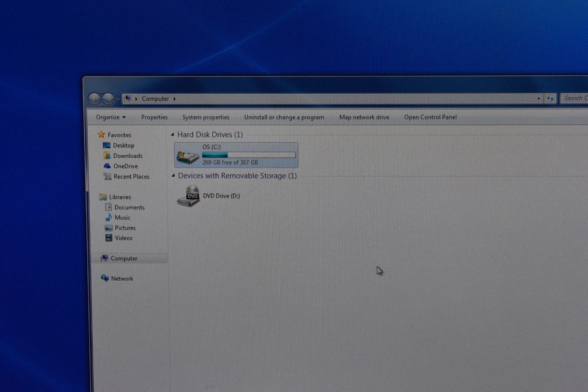Open Control Panel from the toolbar
588x392 pixels.
[x=430, y=117]
